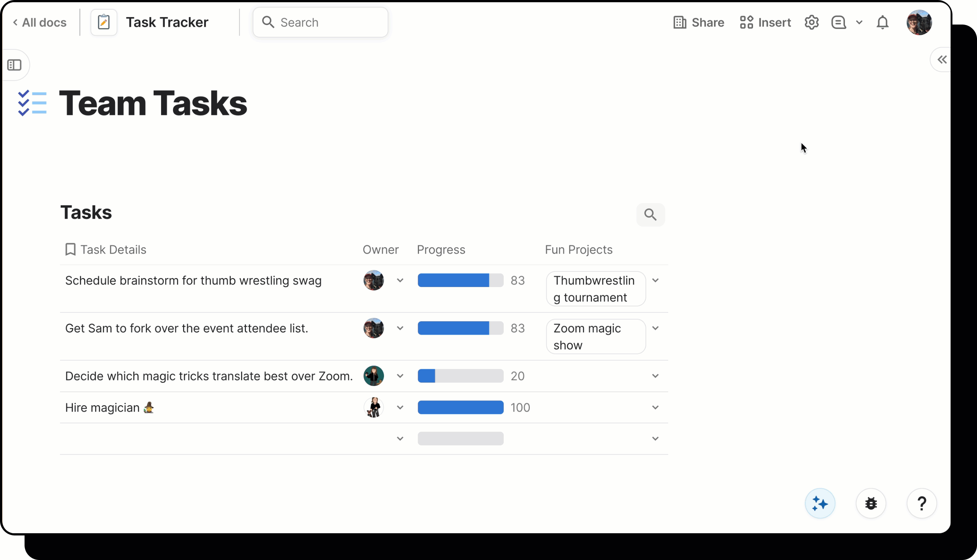
Task: Adjust progress bar for Decide magic tricks row
Action: [460, 376]
